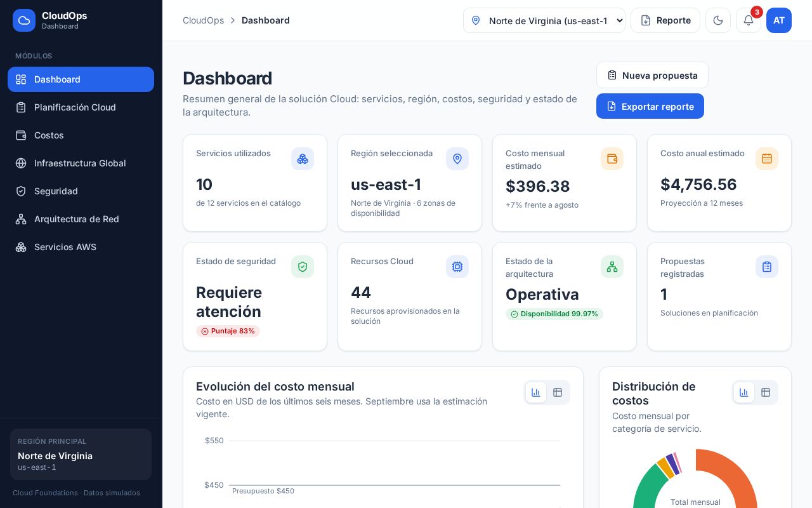Screen dimensions: 812x508
Task: Click Exportar reporte button
Action: pos(650,106)
